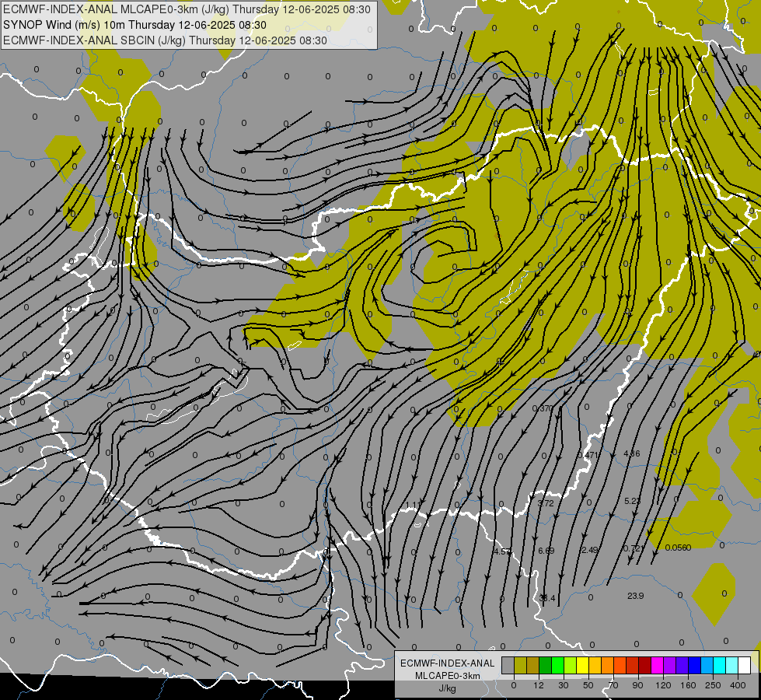761x700 pixels.
Task: Pick the dark red swatch in the colorbar
Action: click(x=644, y=666)
